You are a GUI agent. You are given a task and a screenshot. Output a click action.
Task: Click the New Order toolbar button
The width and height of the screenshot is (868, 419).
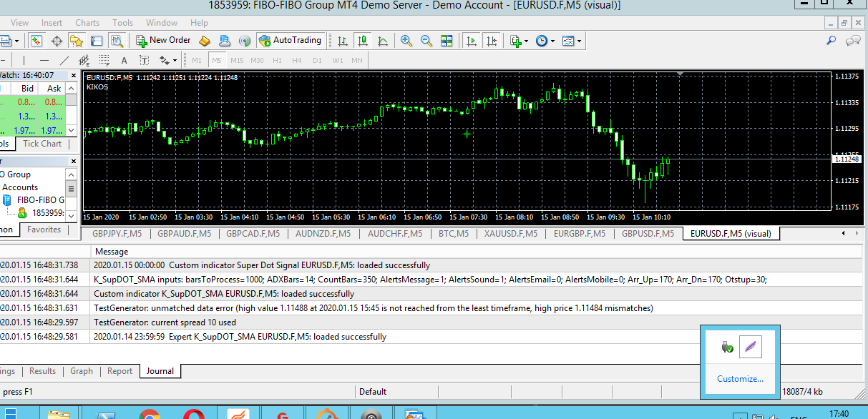click(x=164, y=41)
